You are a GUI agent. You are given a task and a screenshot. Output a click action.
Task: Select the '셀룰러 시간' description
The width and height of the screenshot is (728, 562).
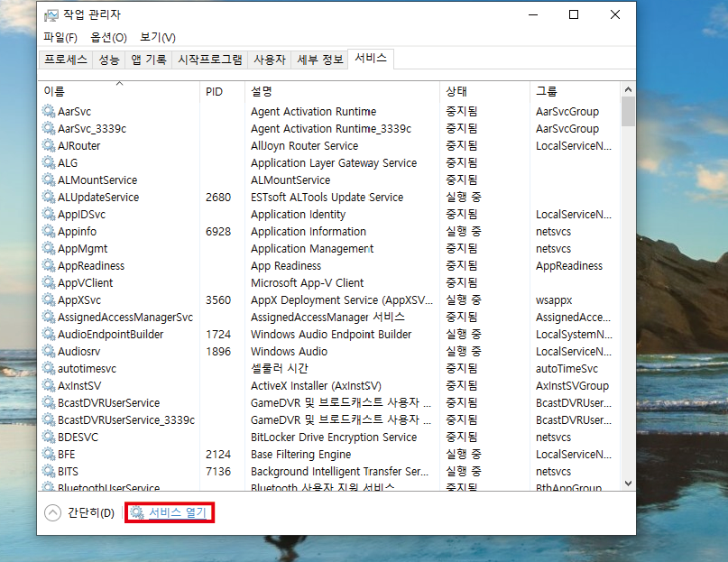[279, 369]
